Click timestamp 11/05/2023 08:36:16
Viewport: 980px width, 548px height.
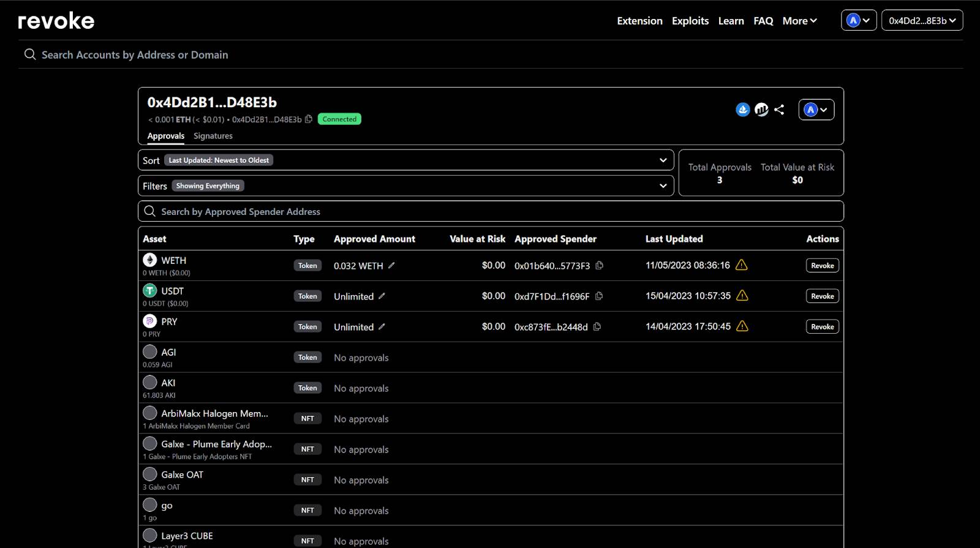point(687,265)
